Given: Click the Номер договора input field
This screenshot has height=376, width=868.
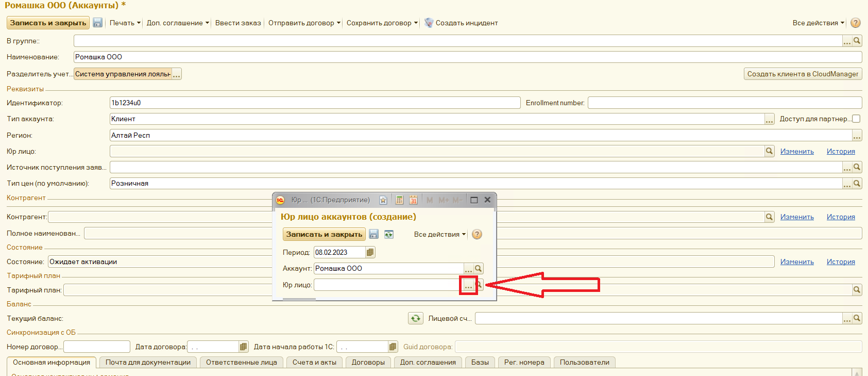Looking at the screenshot, I should (x=97, y=347).
